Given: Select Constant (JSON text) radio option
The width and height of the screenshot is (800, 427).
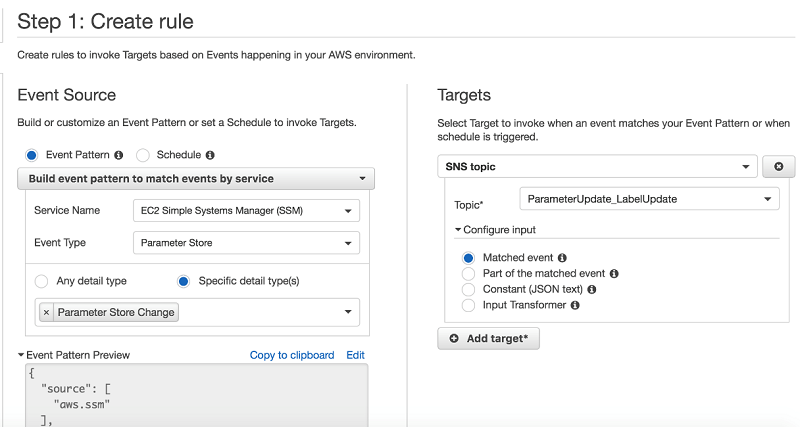Looking at the screenshot, I should pyautogui.click(x=468, y=289).
